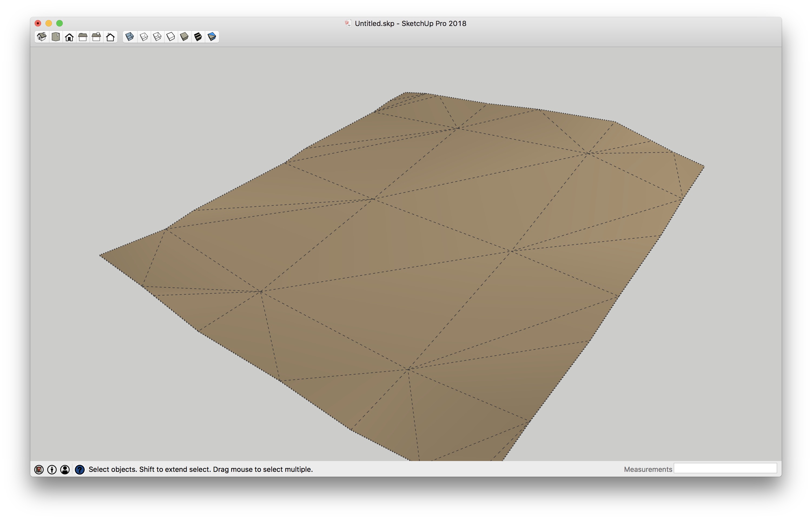Select Shaded With Textures style
Viewport: 812px width, 520px height.
198,37
